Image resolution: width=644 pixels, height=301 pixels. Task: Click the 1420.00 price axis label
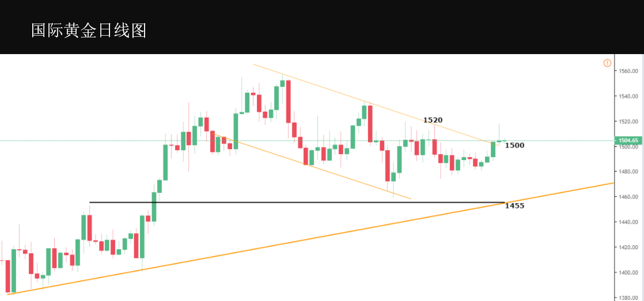pyautogui.click(x=628, y=247)
